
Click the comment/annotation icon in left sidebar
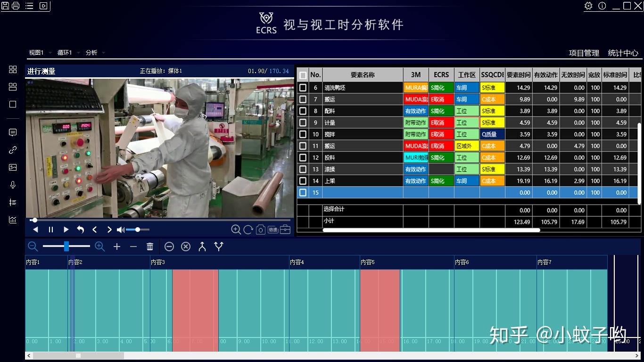tap(12, 132)
